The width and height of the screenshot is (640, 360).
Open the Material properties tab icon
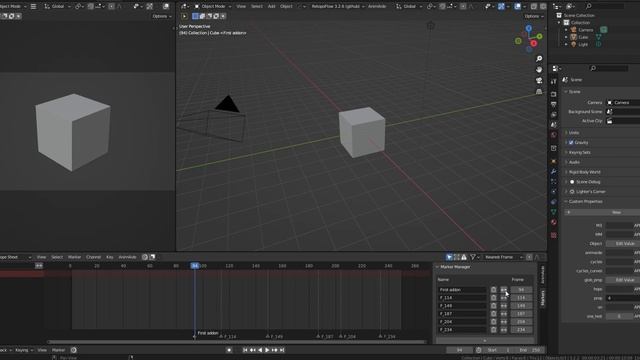(x=553, y=222)
